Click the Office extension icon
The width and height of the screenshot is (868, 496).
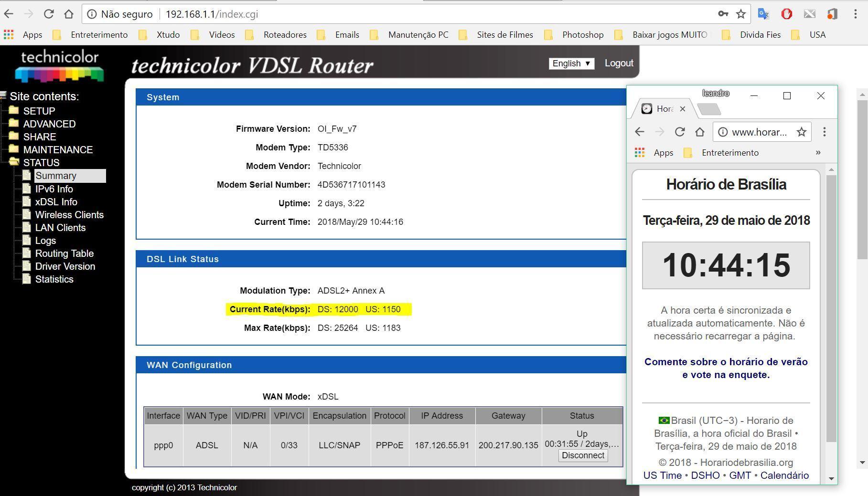832,14
